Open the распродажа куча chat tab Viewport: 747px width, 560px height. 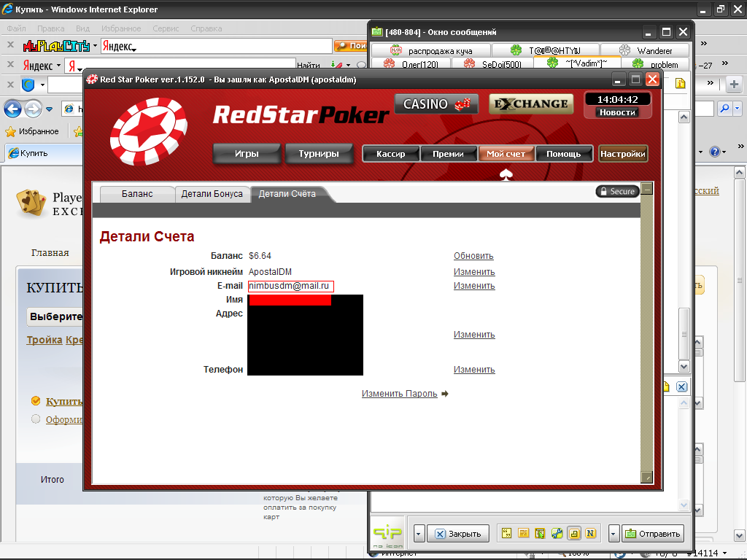[x=430, y=50]
